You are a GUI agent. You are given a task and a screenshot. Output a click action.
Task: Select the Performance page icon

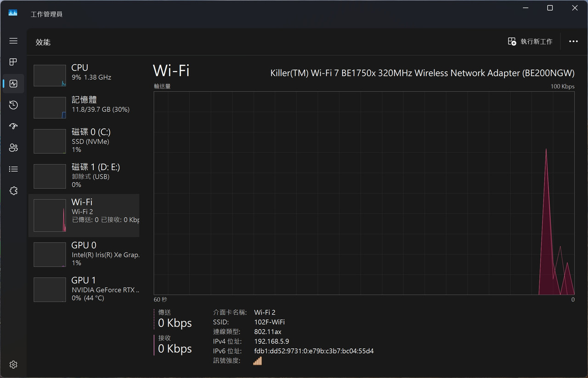(x=13, y=84)
